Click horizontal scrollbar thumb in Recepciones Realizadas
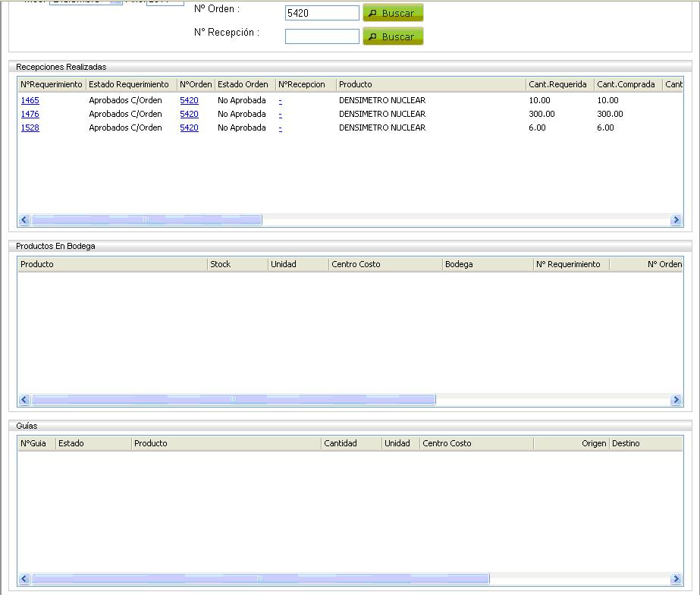The width and height of the screenshot is (700, 595). [x=146, y=220]
